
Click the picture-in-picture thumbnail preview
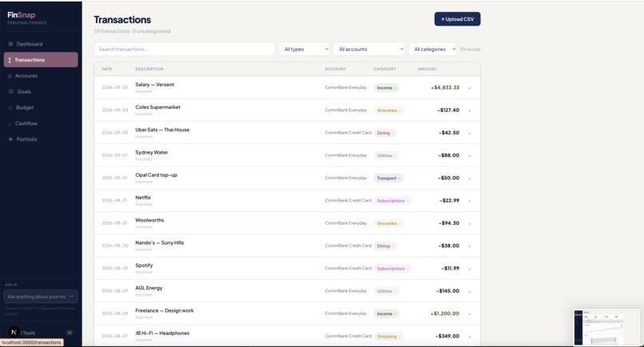coord(606,327)
